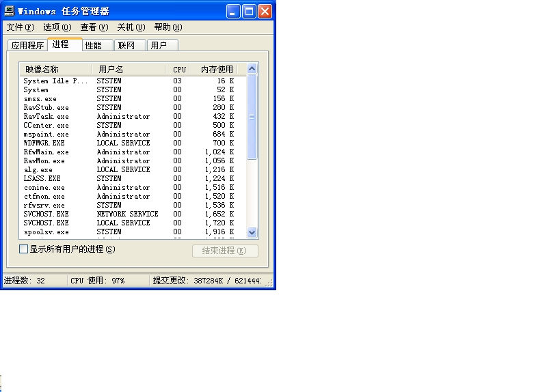Switch to the 用户 tab
Viewport: 547px width, 392px height.
tap(163, 45)
